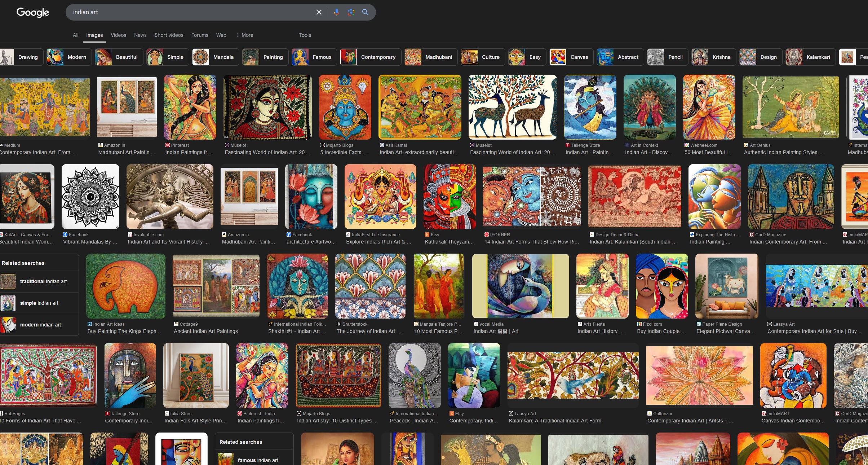Open link 'Contemporary Indian Art for Sale' Laasya
Screen dimensions: 868x465
coord(815,331)
